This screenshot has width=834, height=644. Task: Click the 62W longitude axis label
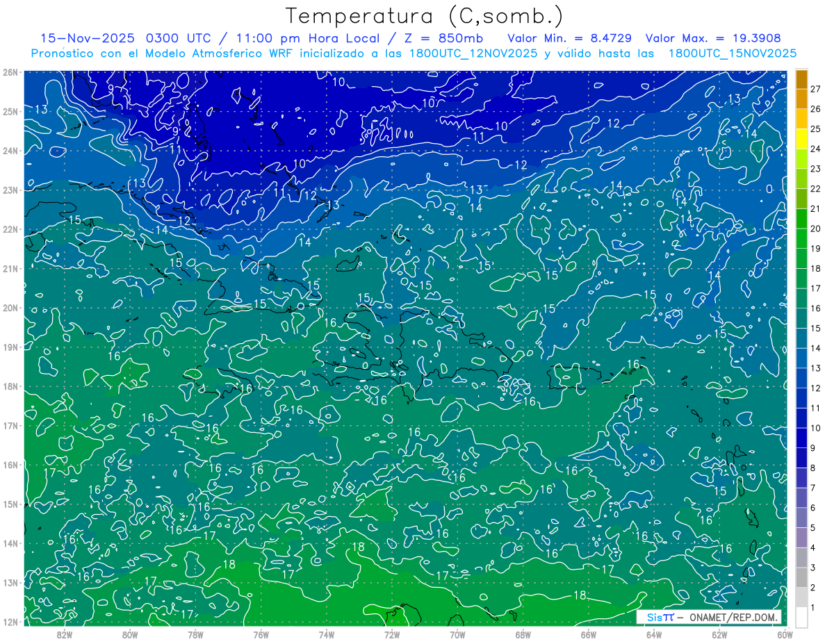click(x=719, y=634)
